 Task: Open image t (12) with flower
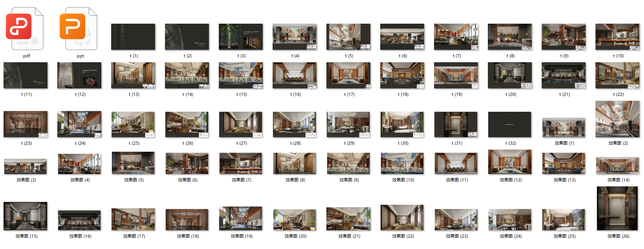(79, 75)
